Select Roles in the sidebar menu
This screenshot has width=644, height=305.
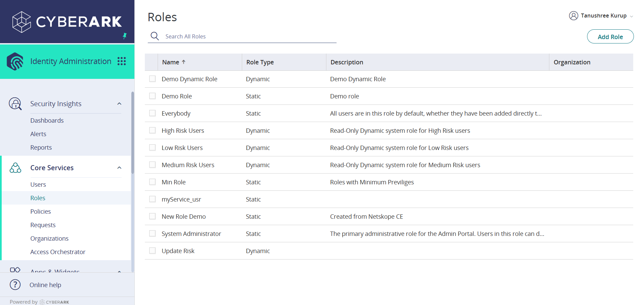coord(38,198)
